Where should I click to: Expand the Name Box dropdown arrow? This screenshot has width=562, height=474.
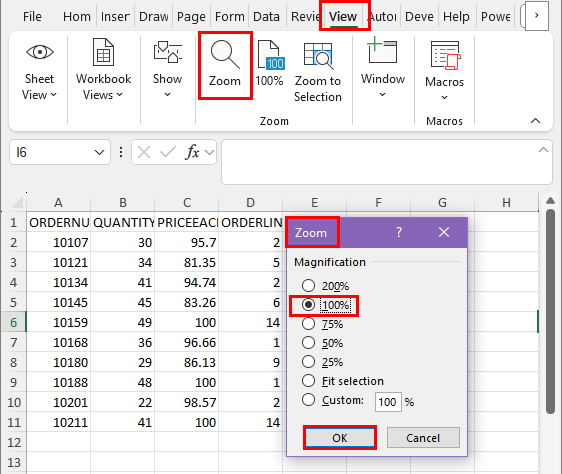click(x=99, y=152)
